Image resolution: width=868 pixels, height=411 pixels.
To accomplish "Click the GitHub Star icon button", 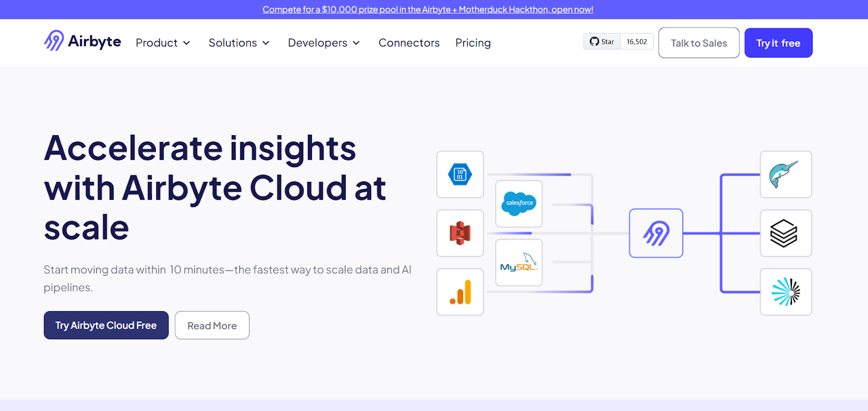I will click(602, 42).
